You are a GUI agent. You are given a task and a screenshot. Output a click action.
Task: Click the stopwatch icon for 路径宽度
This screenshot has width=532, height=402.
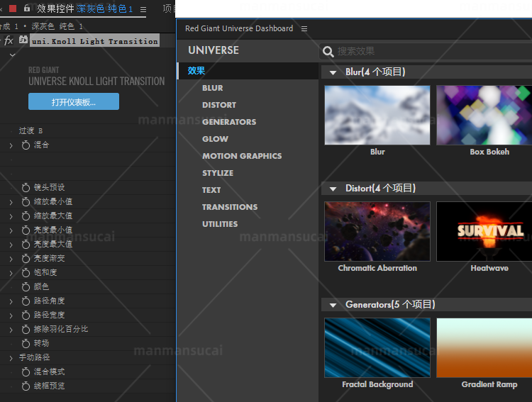26,316
